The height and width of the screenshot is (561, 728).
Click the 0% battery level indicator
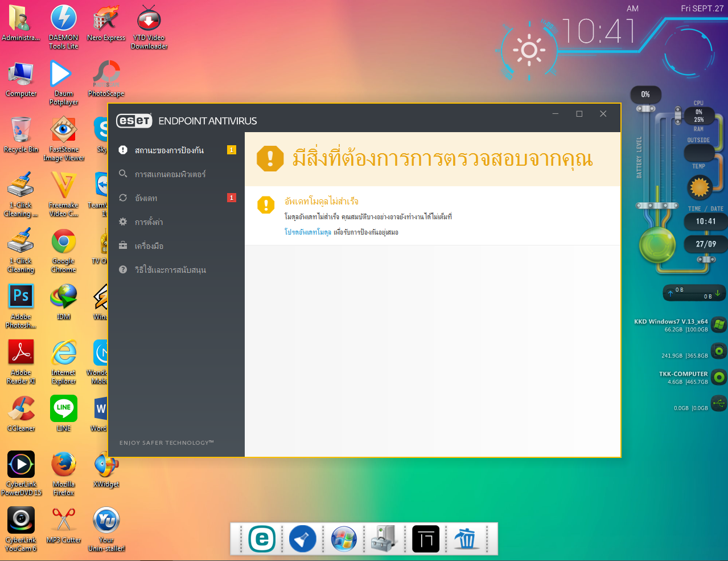pyautogui.click(x=645, y=95)
